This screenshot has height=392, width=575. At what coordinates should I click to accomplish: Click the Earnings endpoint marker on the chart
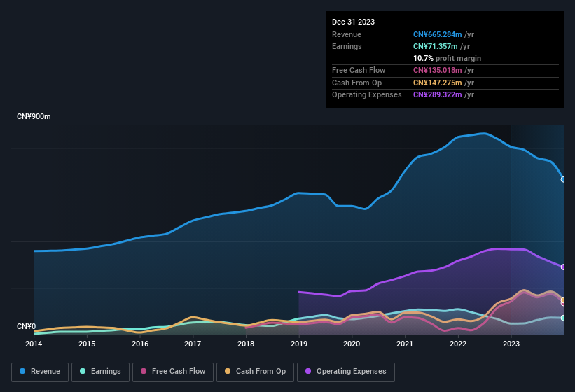click(x=563, y=318)
